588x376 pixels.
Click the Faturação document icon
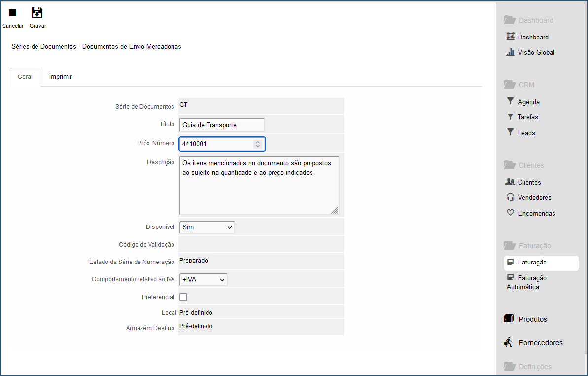click(x=511, y=262)
